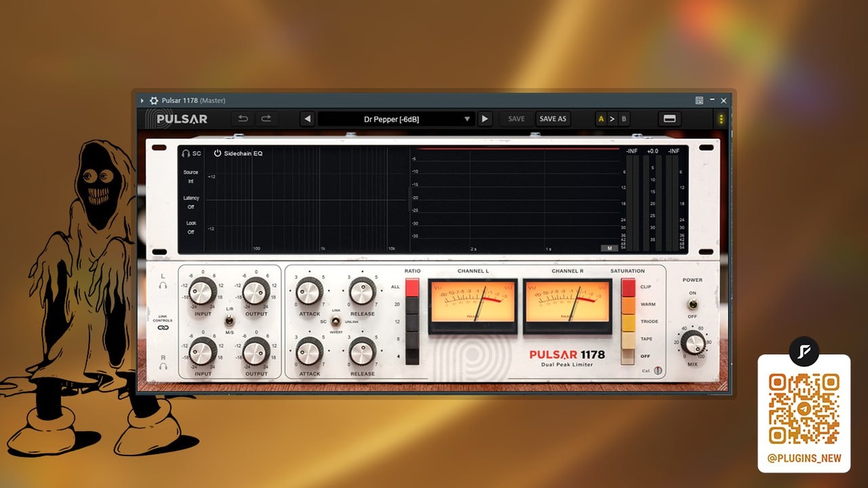Click the channel L RELEASE knob
Image resolution: width=868 pixels, height=488 pixels.
362,291
